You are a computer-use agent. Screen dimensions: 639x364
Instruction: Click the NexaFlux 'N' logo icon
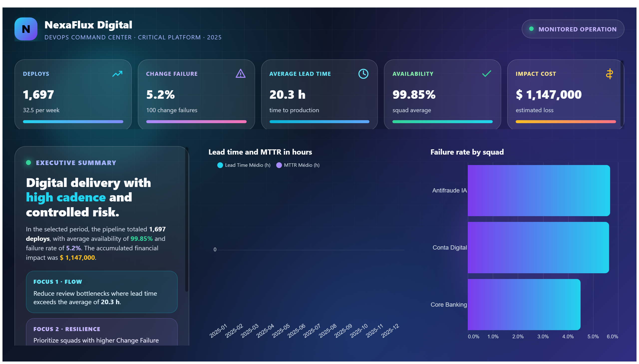(x=26, y=29)
